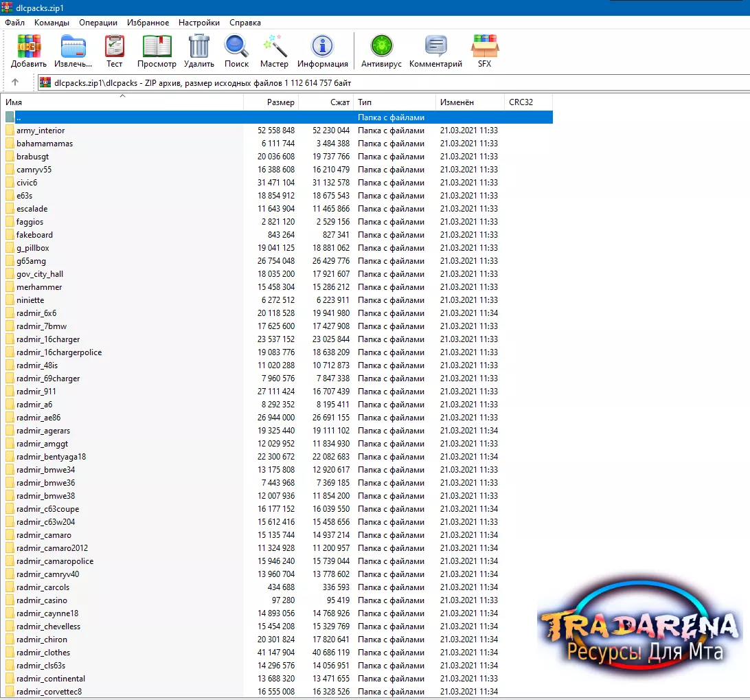The height and width of the screenshot is (700, 750).
Task: Open the Файл menu
Action: pos(15,23)
